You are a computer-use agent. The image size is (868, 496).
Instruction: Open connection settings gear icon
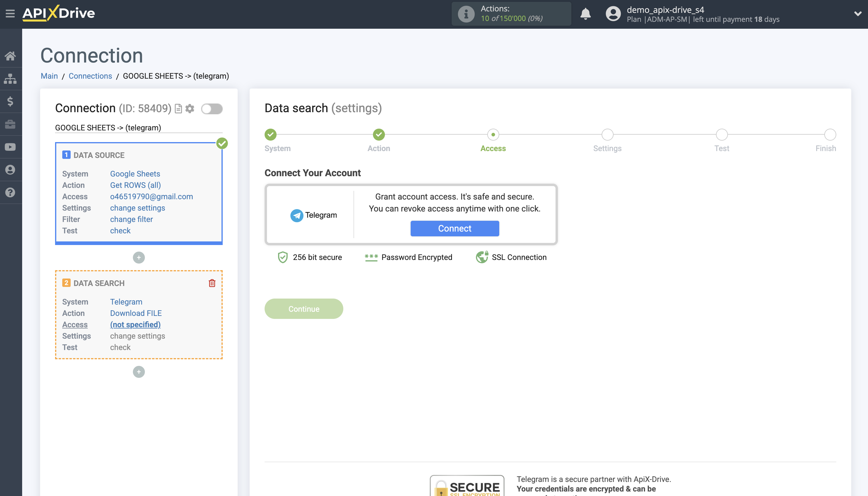[x=190, y=109]
